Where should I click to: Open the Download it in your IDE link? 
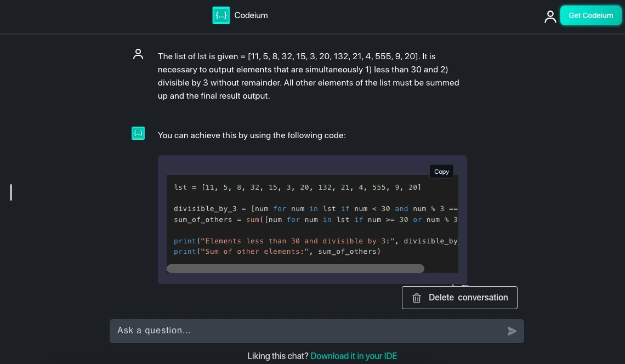[354, 356]
